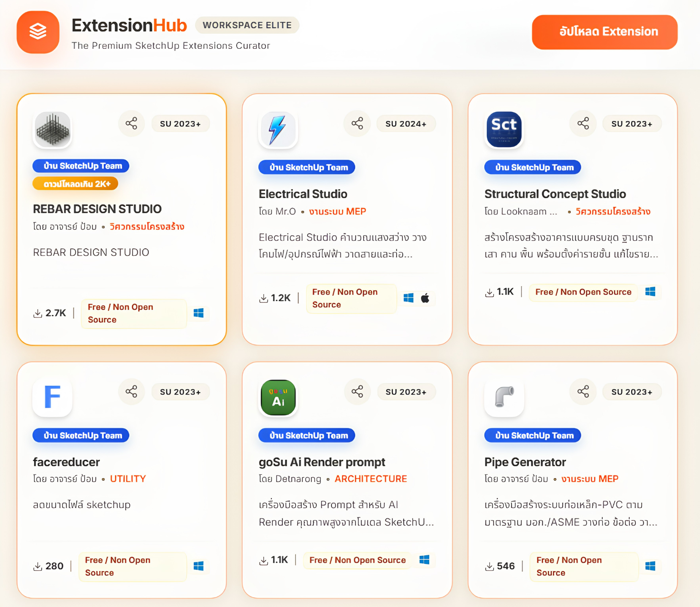Viewport: 700px width, 607px height.
Task: Click the SU 2023+ version tag on Pipe Generator
Action: 632,392
